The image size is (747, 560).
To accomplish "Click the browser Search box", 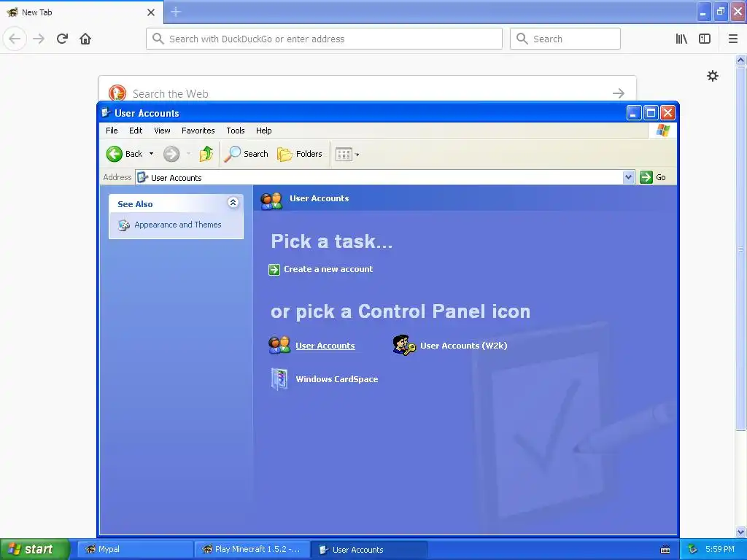I will coord(565,39).
